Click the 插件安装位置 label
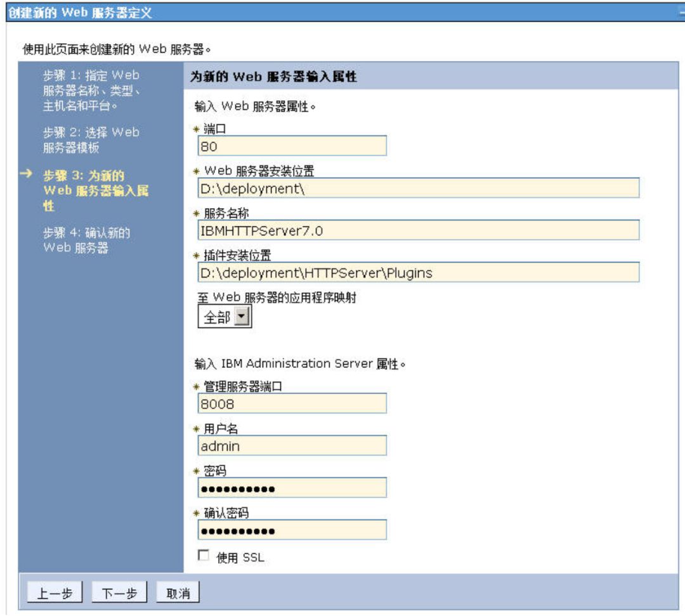 (x=237, y=256)
